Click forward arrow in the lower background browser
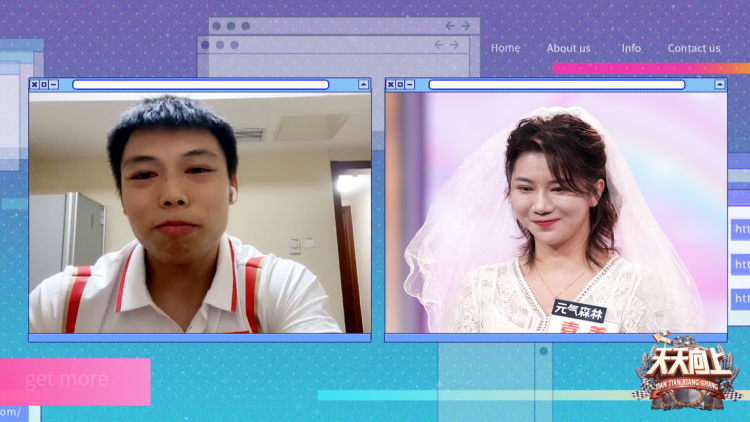750x422 pixels. pyautogui.click(x=454, y=45)
